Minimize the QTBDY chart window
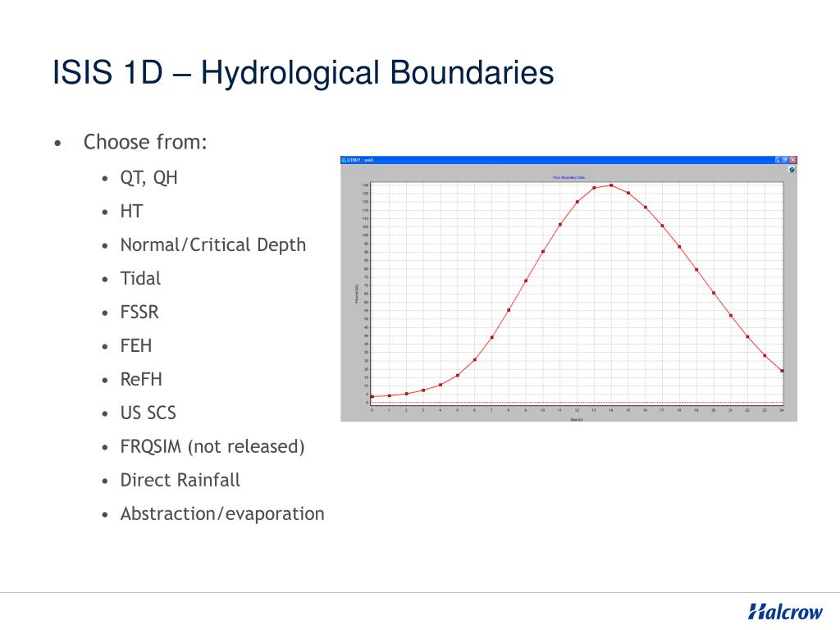 point(778,160)
